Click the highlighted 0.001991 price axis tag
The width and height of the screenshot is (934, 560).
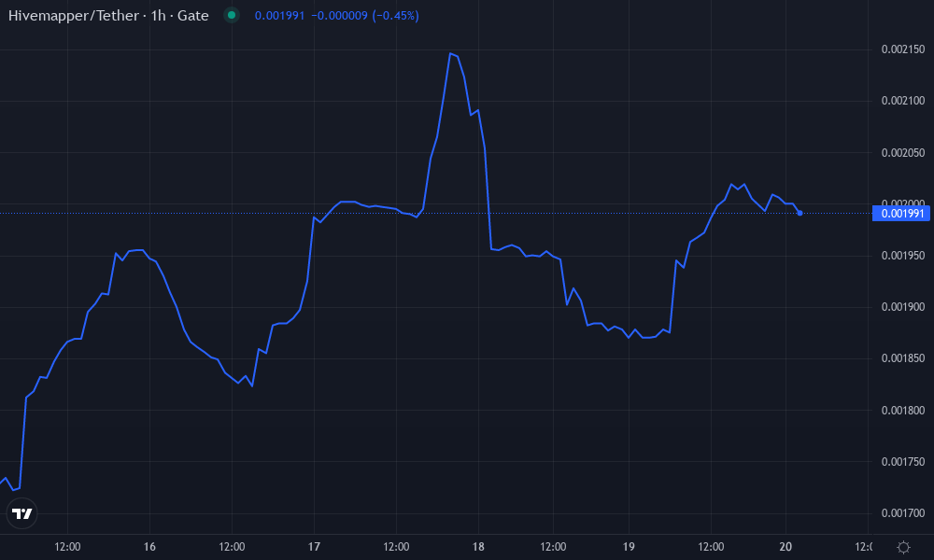(901, 214)
